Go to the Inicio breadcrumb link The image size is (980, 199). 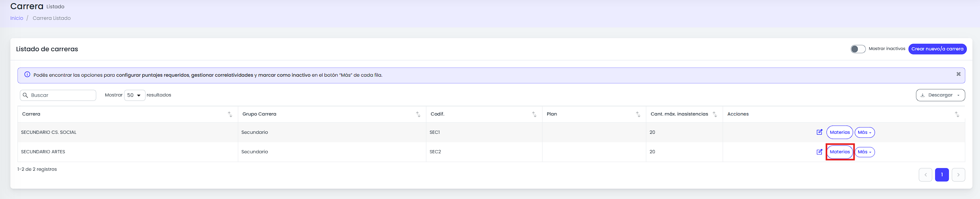17,18
